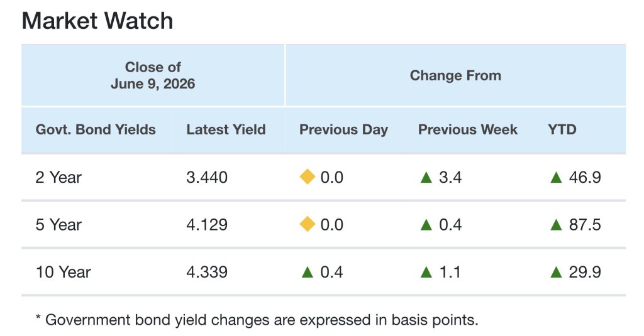Click the yellow diamond in 5 Year row
The height and width of the screenshot is (336, 644).
pyautogui.click(x=307, y=224)
